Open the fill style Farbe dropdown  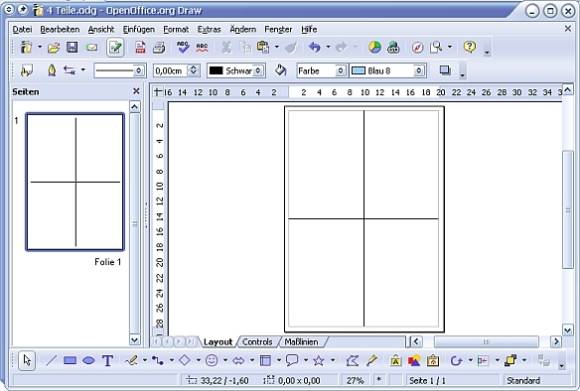point(340,70)
